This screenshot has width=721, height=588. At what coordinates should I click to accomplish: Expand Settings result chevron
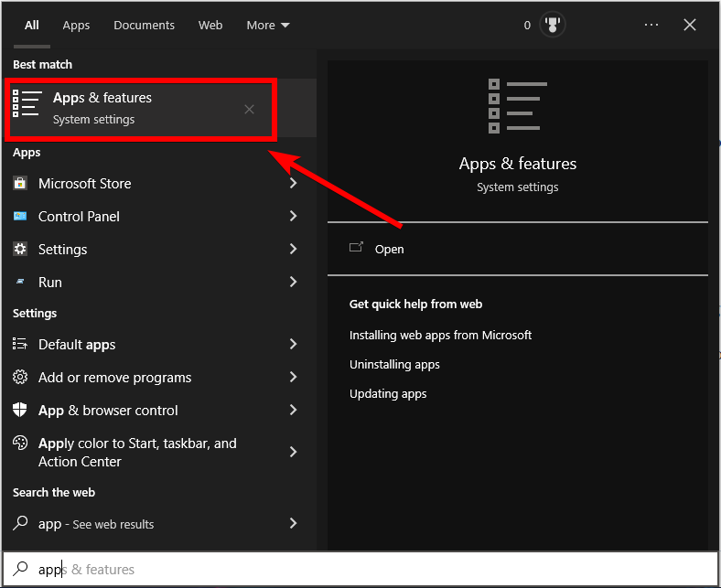coord(294,249)
